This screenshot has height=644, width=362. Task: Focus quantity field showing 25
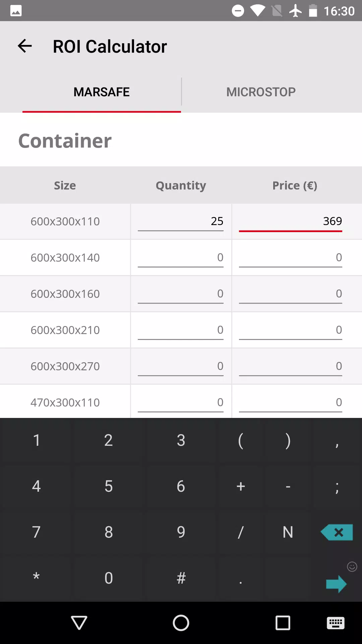pos(180,221)
